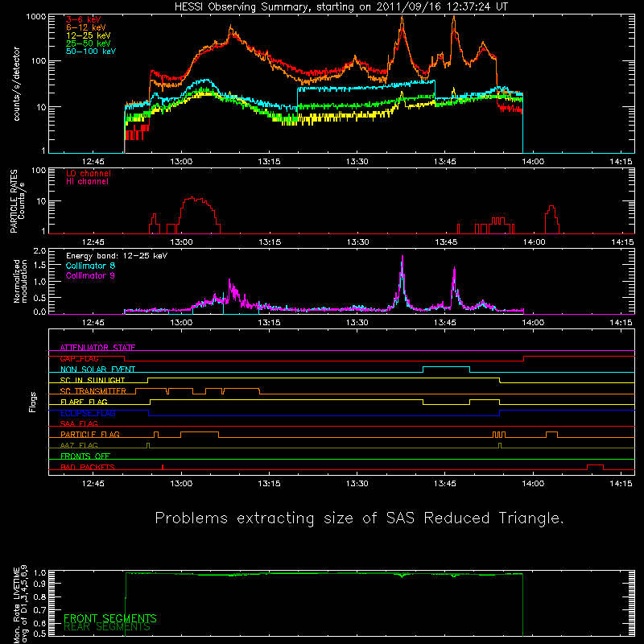Click the 'Collimator 8' legend label
This screenshot has height=644, width=644.
click(90, 266)
